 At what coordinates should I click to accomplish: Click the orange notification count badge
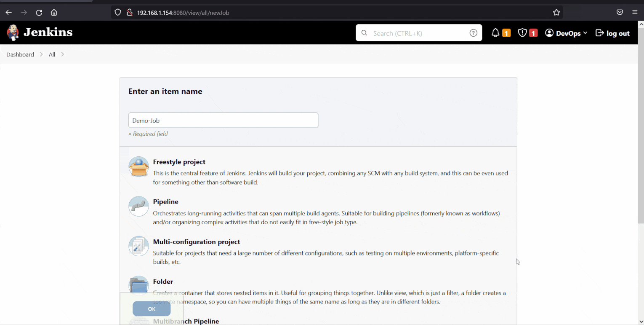[506, 33]
